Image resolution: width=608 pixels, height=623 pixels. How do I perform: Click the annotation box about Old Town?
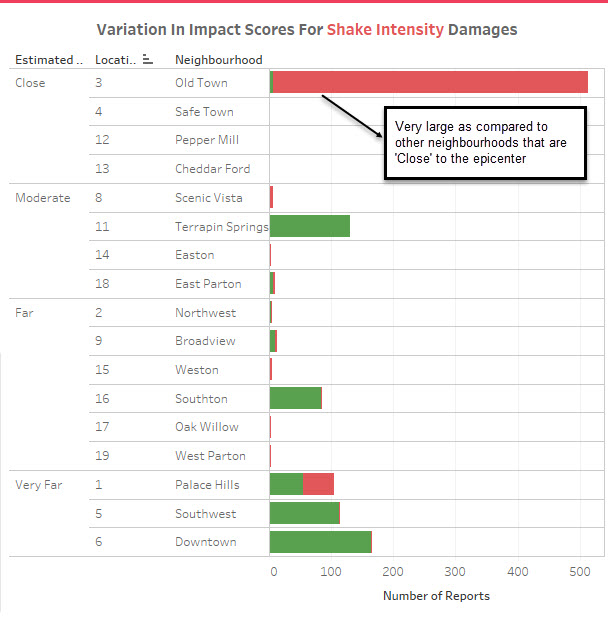[485, 143]
